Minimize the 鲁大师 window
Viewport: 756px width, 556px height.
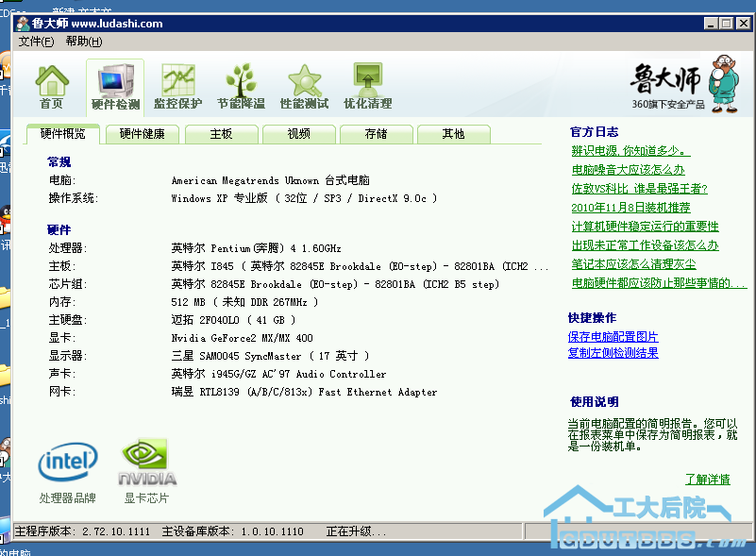tap(711, 24)
